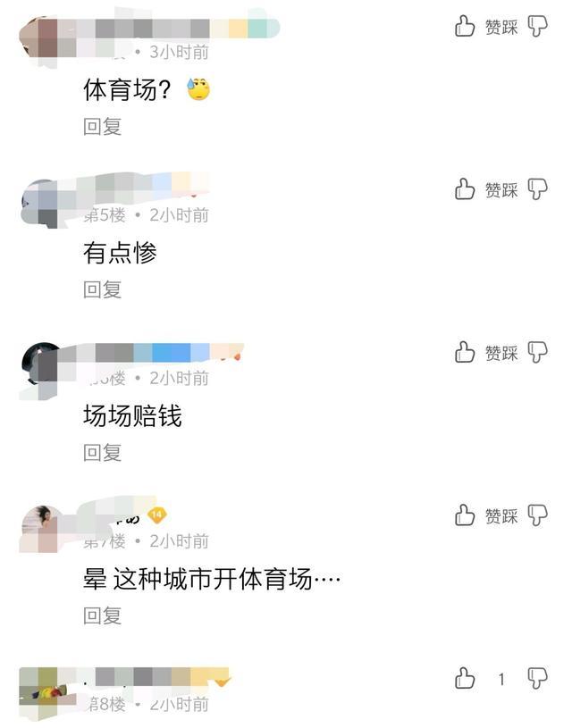This screenshot has width=572, height=728.
Task: Thumbs-up the "晕 这种城市开体育场" comment
Action: click(x=464, y=515)
